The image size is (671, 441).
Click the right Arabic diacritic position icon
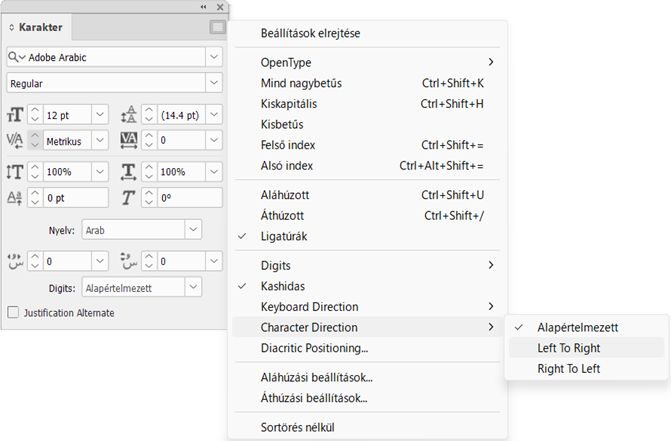click(129, 261)
